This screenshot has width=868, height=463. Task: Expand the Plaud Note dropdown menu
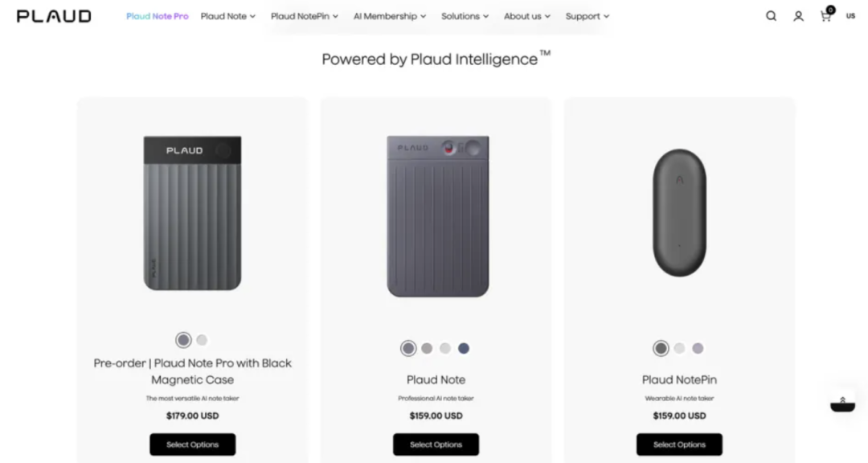pos(227,16)
